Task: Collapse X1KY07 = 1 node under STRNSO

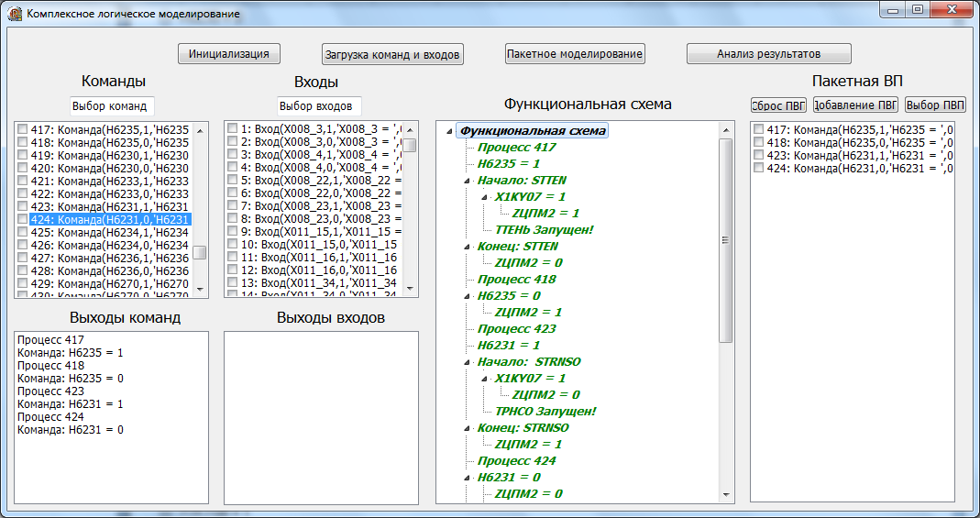Action: pyautogui.click(x=484, y=379)
